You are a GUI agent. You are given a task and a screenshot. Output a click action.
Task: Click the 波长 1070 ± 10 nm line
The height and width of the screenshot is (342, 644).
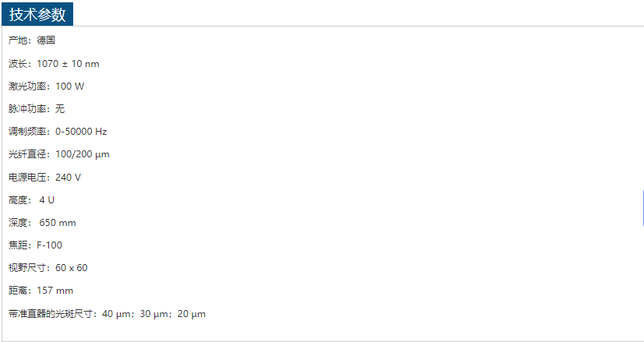pos(54,64)
